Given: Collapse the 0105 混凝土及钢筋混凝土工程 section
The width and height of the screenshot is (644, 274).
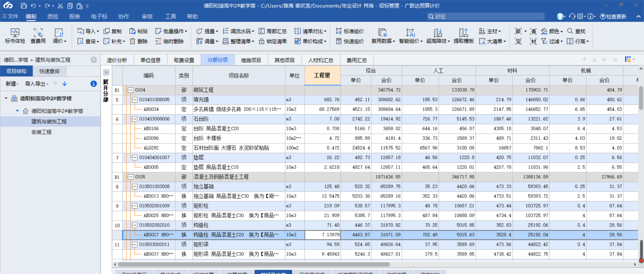Looking at the screenshot, I should [x=130, y=177].
